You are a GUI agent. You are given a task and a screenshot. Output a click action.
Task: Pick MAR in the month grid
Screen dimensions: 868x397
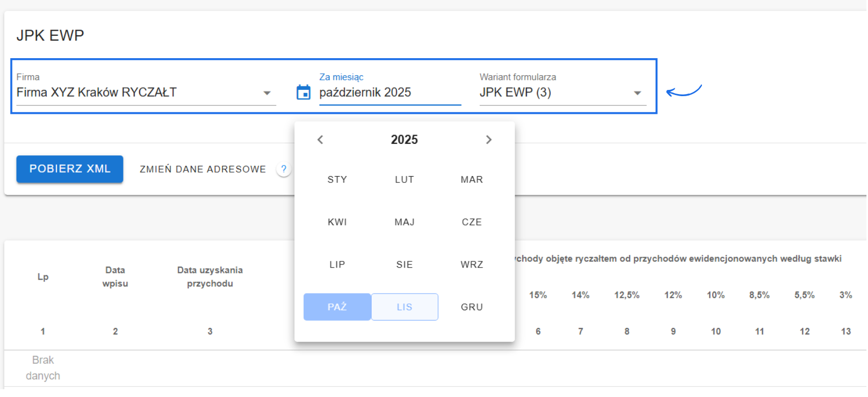coord(471,180)
